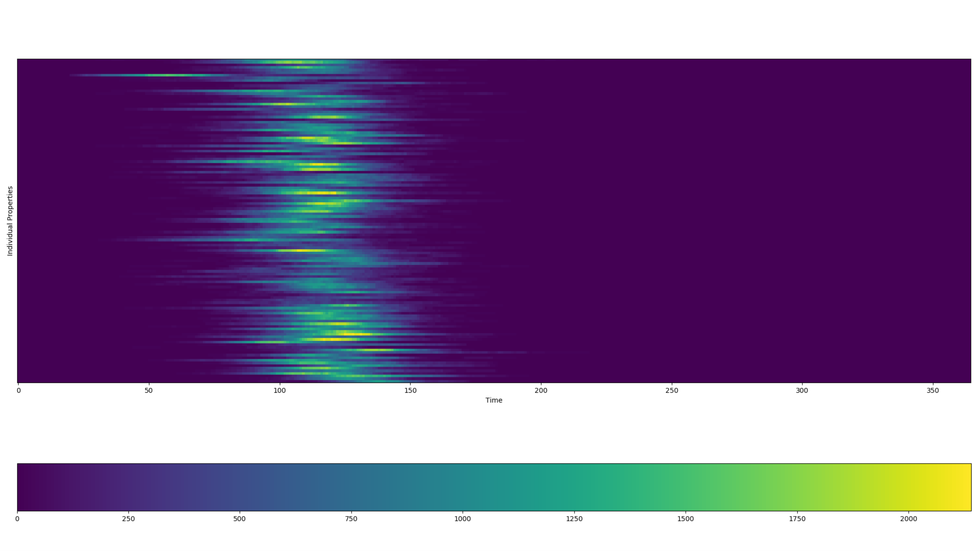Image resolution: width=980 pixels, height=551 pixels.
Task: Click the colorbar tick label 1000
Action: pyautogui.click(x=462, y=519)
